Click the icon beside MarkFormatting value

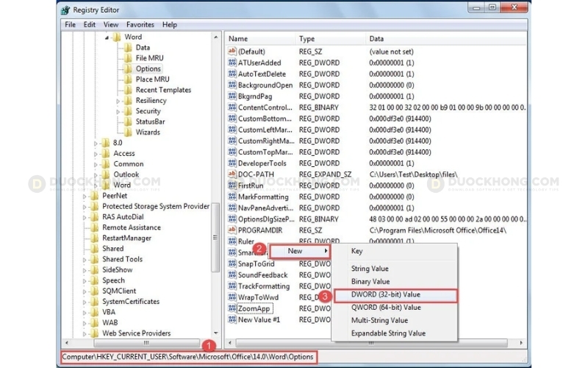pos(232,197)
